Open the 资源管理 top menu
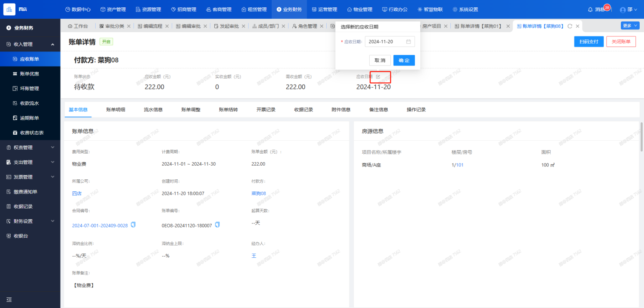 point(148,9)
